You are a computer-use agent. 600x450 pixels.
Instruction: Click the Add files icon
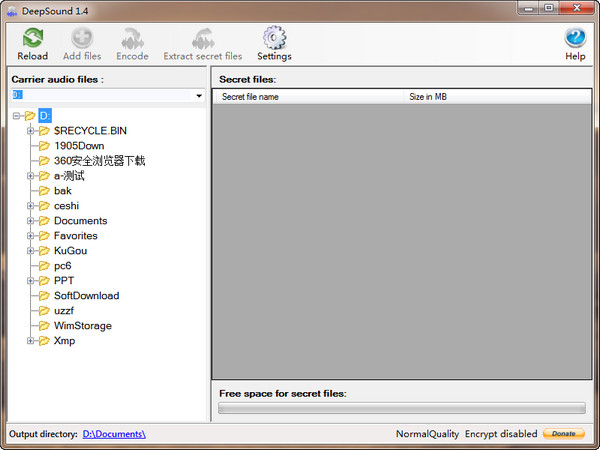(82, 38)
